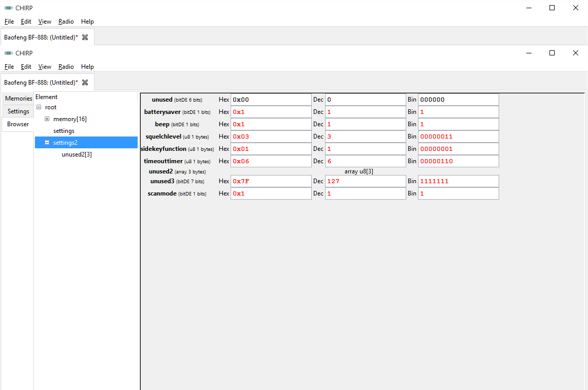Focus the beep Dec field
This screenshot has width=588, height=390.
[365, 124]
